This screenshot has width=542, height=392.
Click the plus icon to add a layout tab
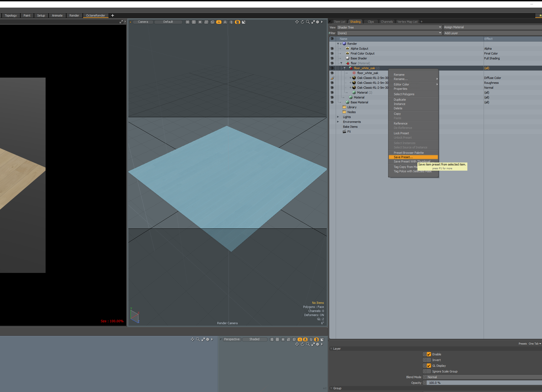113,15
